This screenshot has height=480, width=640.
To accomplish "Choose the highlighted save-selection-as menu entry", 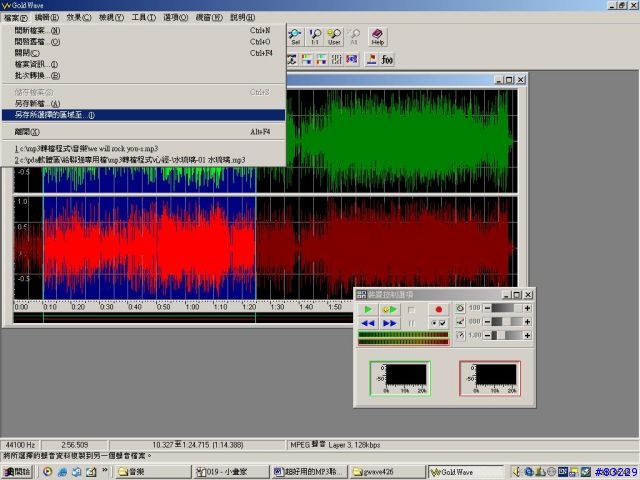I will 143,115.
